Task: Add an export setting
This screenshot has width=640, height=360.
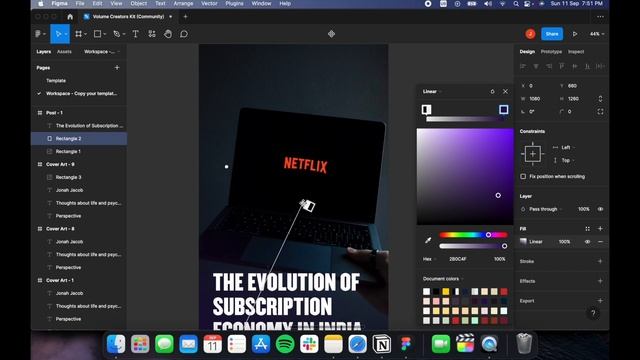Action: [x=600, y=301]
